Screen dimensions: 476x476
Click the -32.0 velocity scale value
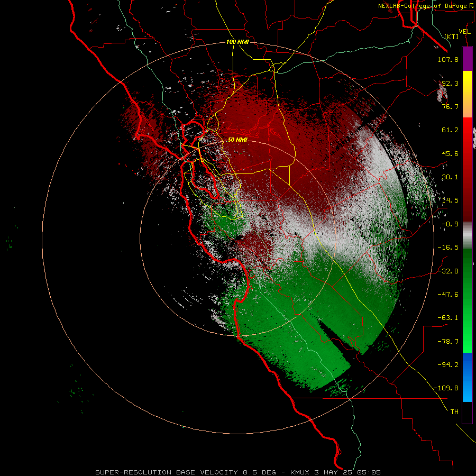coord(448,271)
